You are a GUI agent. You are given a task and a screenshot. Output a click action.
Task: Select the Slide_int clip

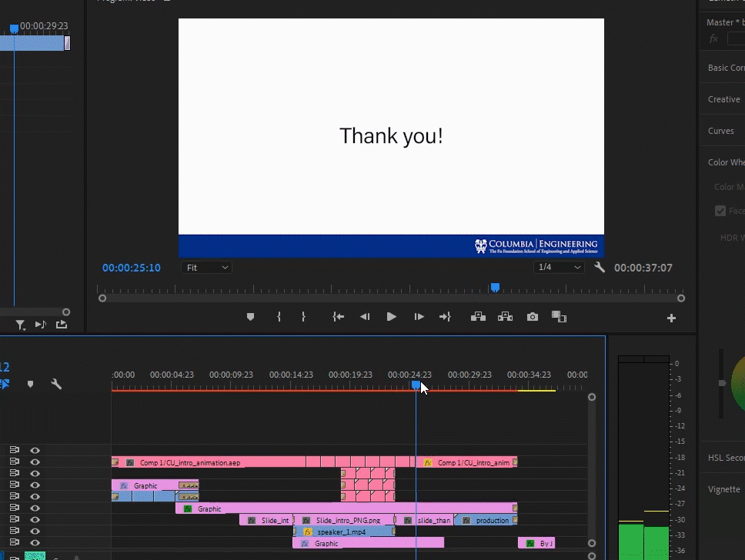tap(267, 521)
